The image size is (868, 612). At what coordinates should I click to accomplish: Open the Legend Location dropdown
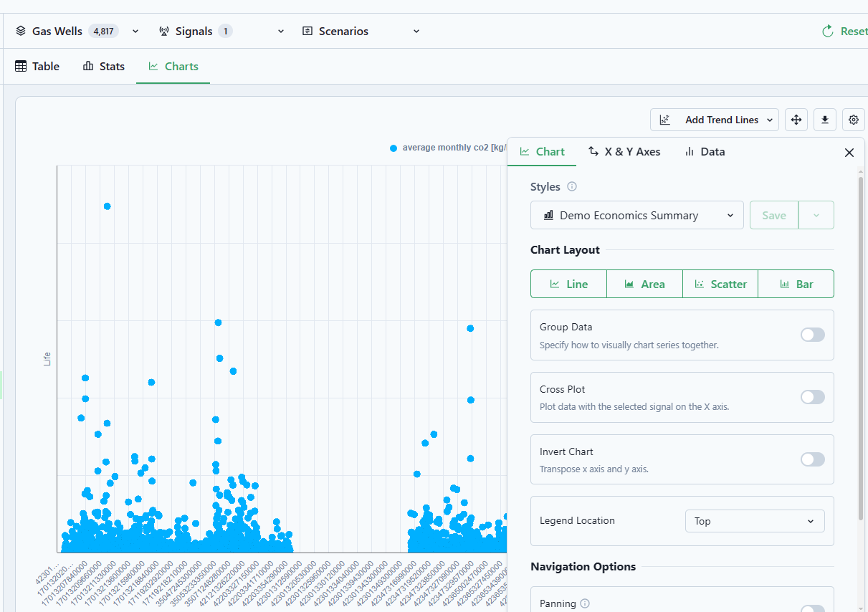click(755, 521)
